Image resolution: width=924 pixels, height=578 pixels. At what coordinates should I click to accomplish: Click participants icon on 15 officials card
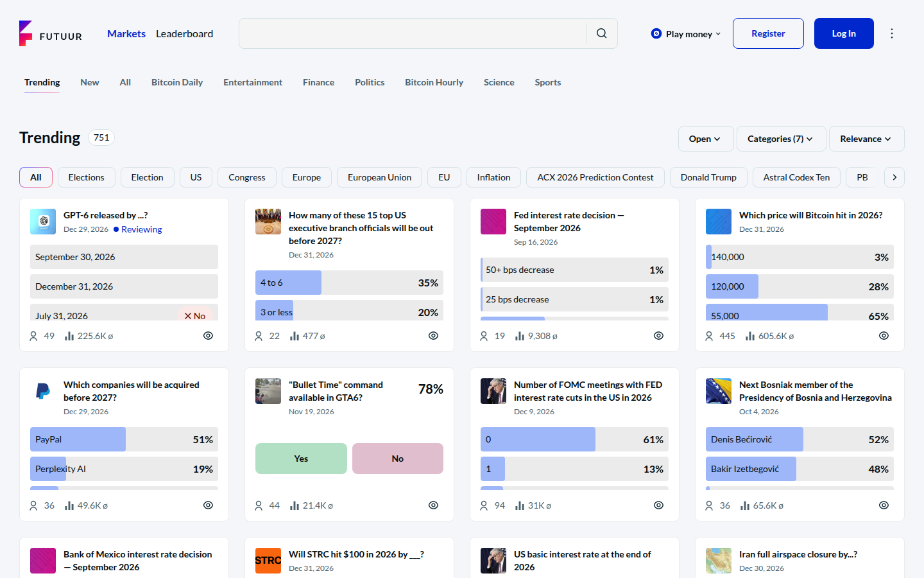[x=259, y=336]
